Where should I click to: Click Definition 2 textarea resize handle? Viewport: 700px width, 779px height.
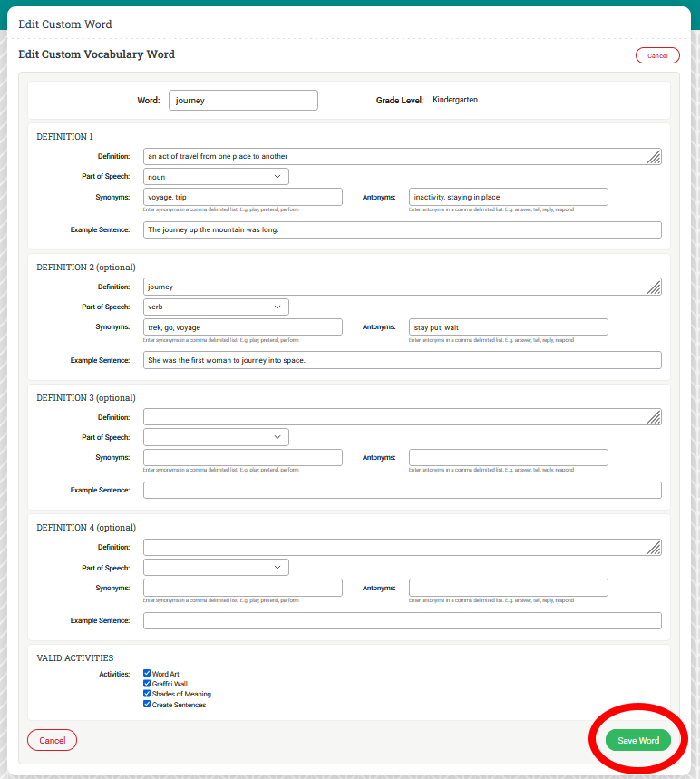pos(654,287)
